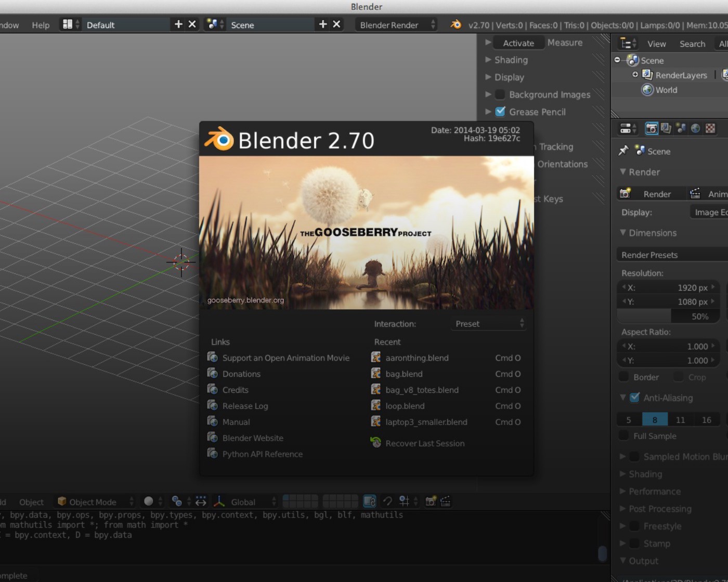Set anti-aliasing samples to 5
This screenshot has height=582, width=728.
pyautogui.click(x=629, y=419)
